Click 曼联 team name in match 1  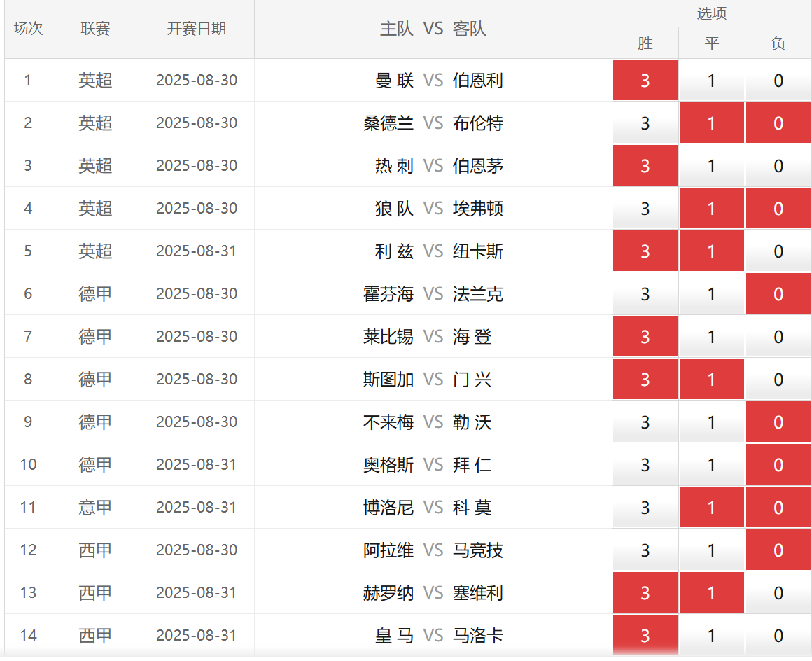[x=394, y=81]
